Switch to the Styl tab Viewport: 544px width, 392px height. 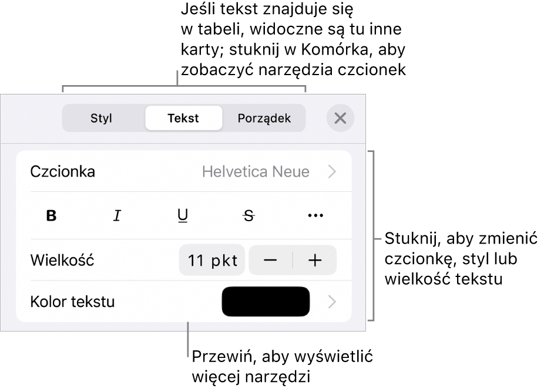point(101,118)
